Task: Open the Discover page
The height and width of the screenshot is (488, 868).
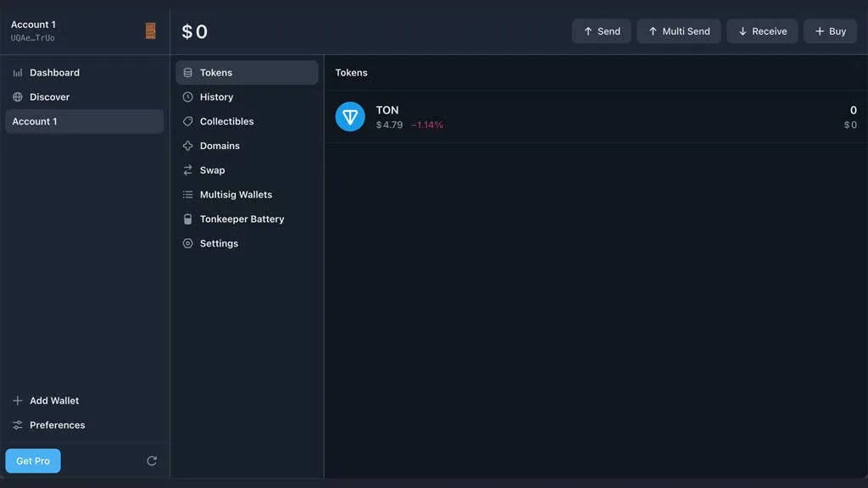Action: [49, 97]
